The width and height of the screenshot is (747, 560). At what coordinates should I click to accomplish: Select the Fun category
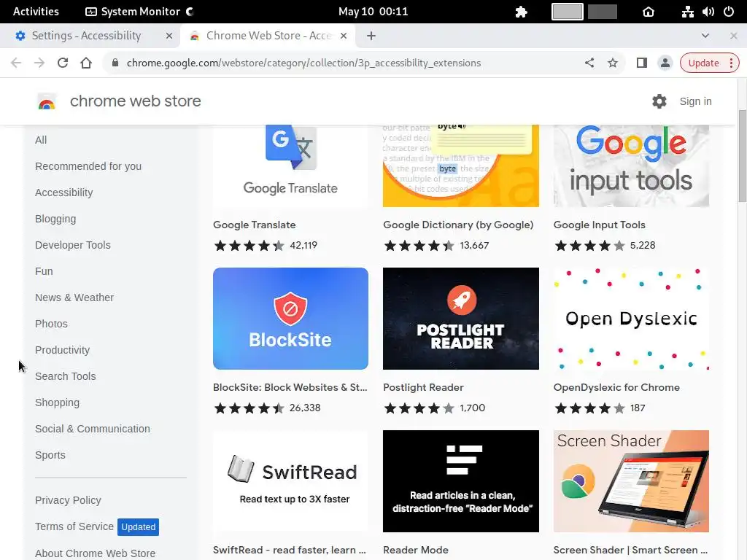point(44,271)
